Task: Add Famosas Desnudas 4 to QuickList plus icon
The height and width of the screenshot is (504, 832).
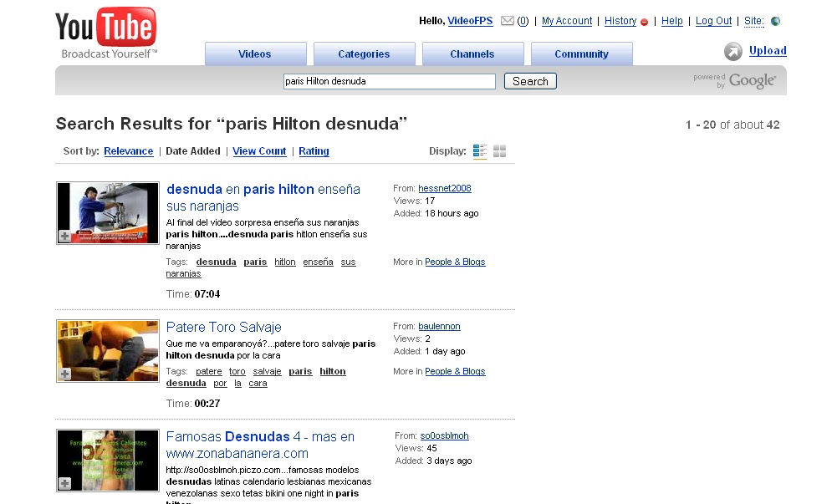Action: click(64, 483)
